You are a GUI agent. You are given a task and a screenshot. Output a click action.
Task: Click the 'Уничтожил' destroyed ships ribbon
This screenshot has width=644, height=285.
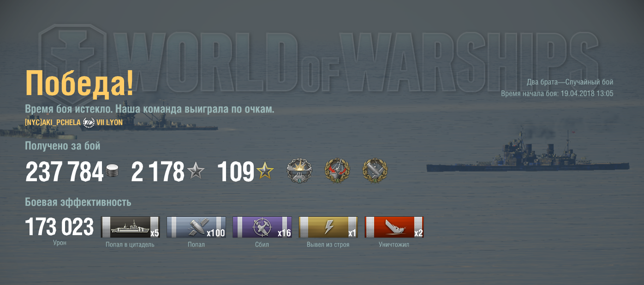click(394, 227)
